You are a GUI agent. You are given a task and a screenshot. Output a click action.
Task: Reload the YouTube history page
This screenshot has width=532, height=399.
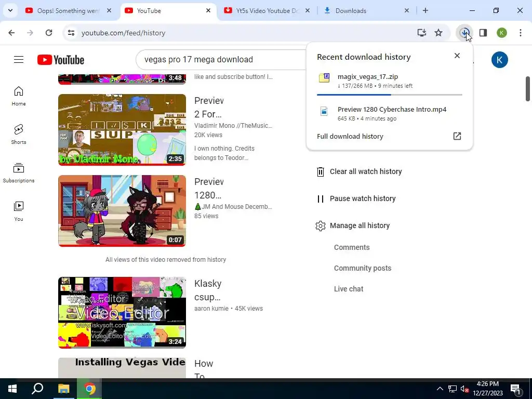pyautogui.click(x=49, y=33)
